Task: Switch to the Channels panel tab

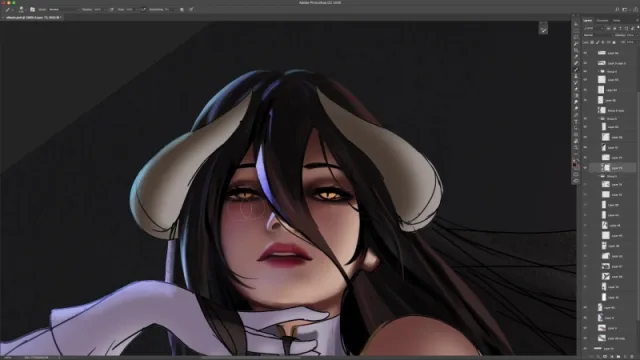Action: [602, 20]
